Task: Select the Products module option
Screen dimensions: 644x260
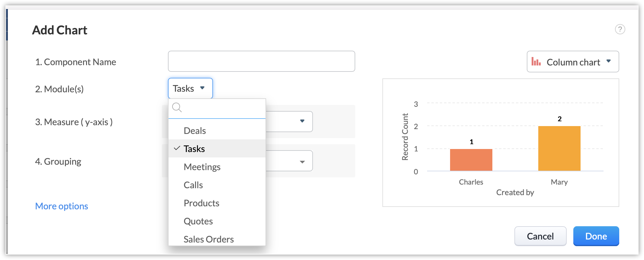Action: [x=201, y=203]
